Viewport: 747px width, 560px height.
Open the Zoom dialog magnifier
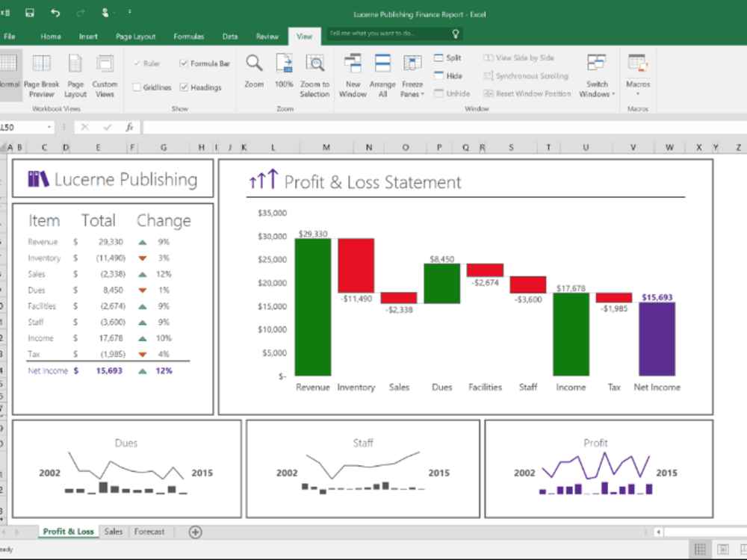(254, 70)
